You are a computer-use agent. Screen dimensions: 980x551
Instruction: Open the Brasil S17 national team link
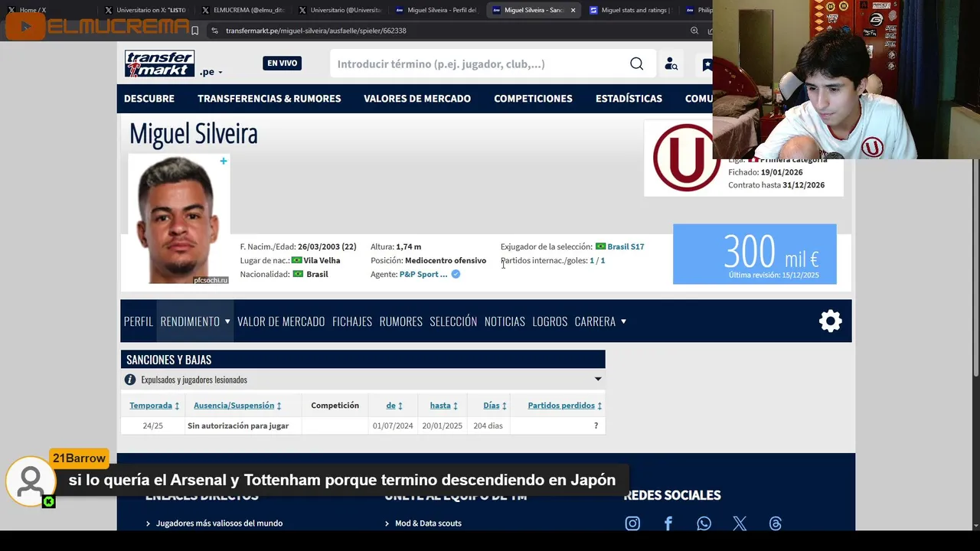coord(626,246)
